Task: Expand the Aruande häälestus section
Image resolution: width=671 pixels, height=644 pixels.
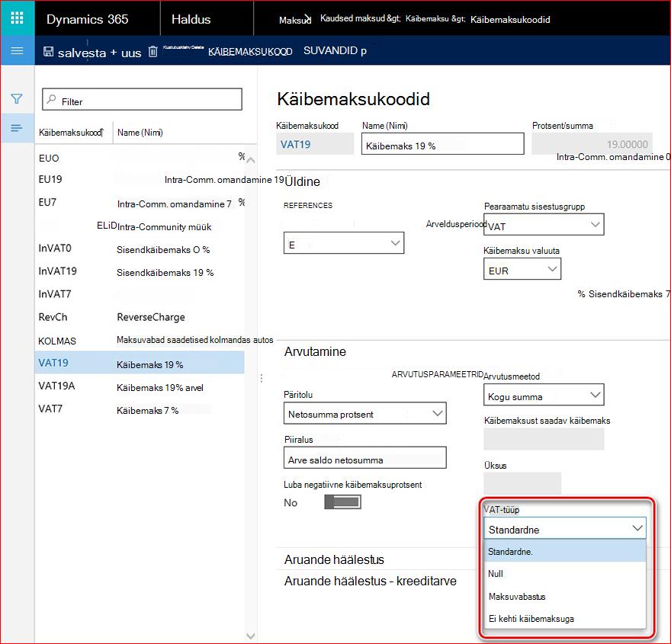Action: (334, 559)
